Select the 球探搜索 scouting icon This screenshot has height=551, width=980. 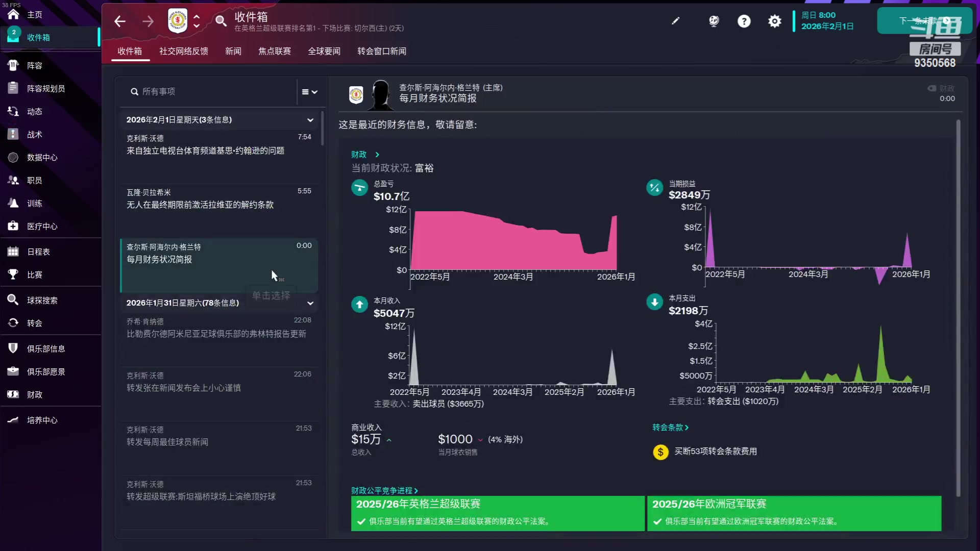pos(13,300)
